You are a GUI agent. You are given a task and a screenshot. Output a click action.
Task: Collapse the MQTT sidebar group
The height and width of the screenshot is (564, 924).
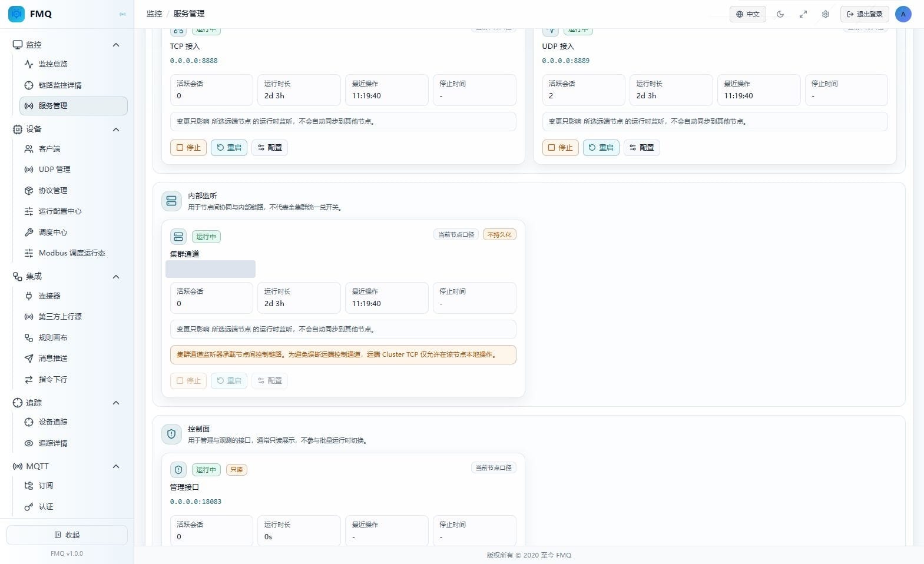(116, 466)
